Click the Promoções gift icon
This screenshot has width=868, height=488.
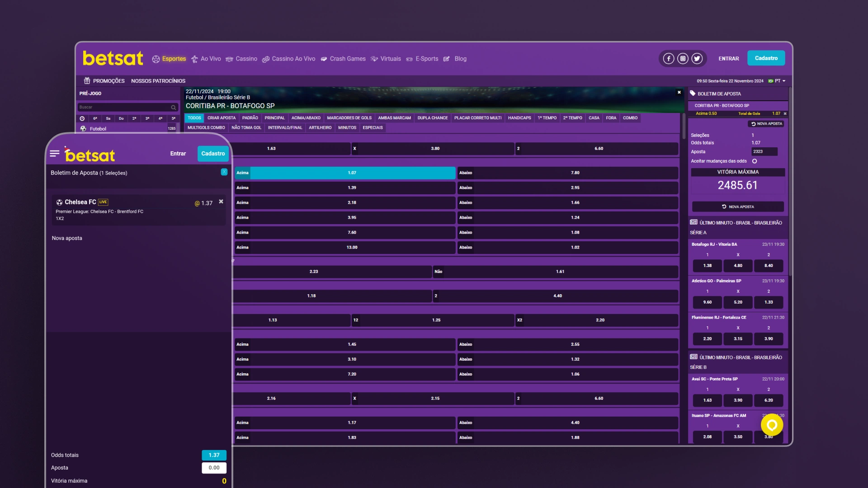click(87, 80)
